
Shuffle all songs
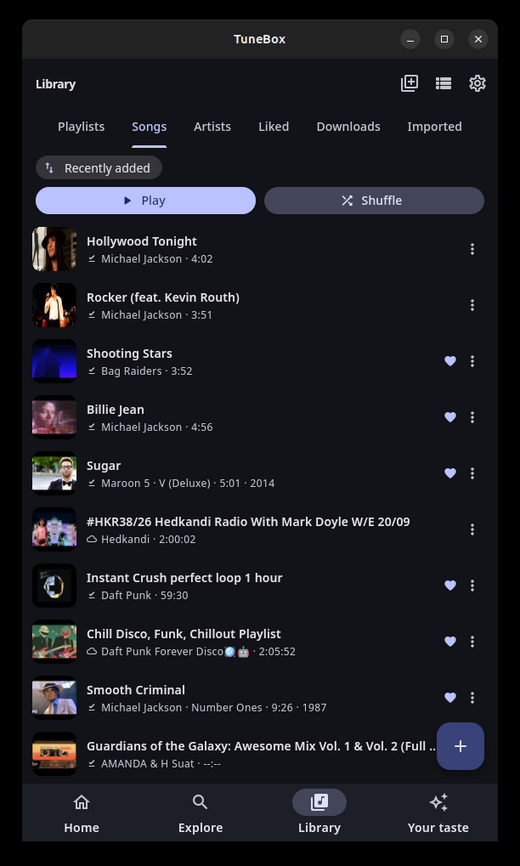click(x=374, y=200)
